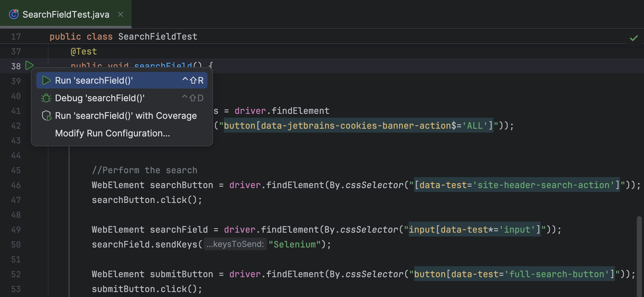Click the keysToSend parameter hint inlay
The width and height of the screenshot is (644, 297).
pyautogui.click(x=235, y=244)
